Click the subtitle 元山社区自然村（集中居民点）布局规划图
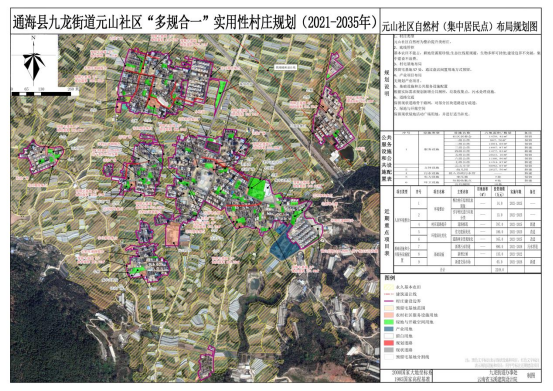 tap(460, 27)
